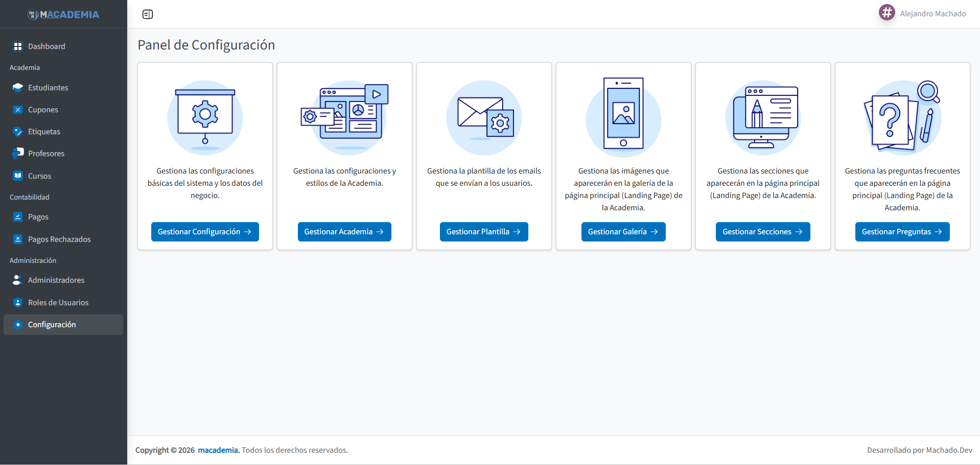
Task: Select the Estudiantes sidebar icon
Action: [18, 87]
